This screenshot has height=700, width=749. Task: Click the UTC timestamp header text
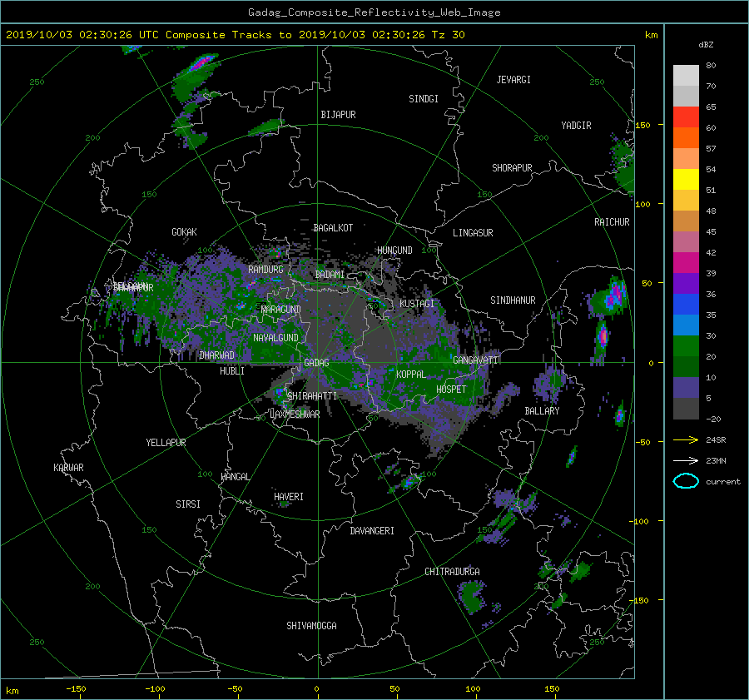(235, 35)
